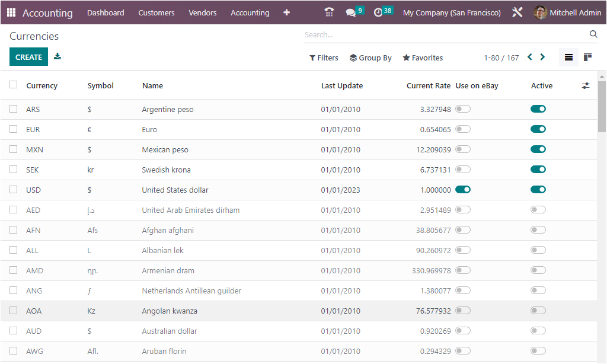
Task: Open the clock activities icon
Action: click(x=378, y=12)
